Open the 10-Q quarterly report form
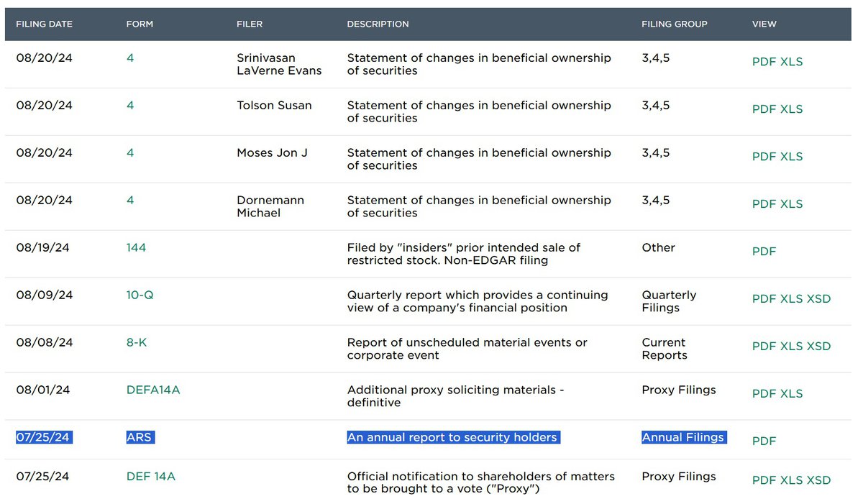The height and width of the screenshot is (504, 863). click(x=140, y=295)
